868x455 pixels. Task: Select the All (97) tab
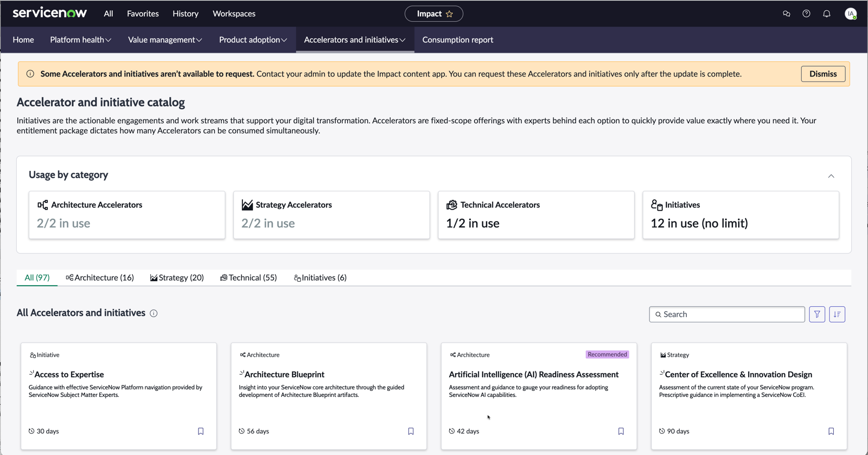pos(37,277)
